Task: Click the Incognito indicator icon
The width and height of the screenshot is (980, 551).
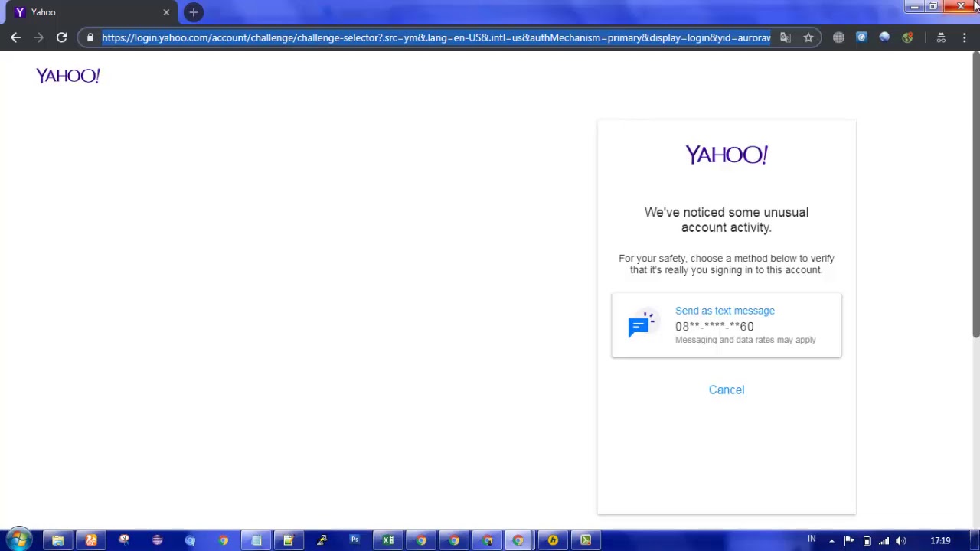Action: (941, 37)
